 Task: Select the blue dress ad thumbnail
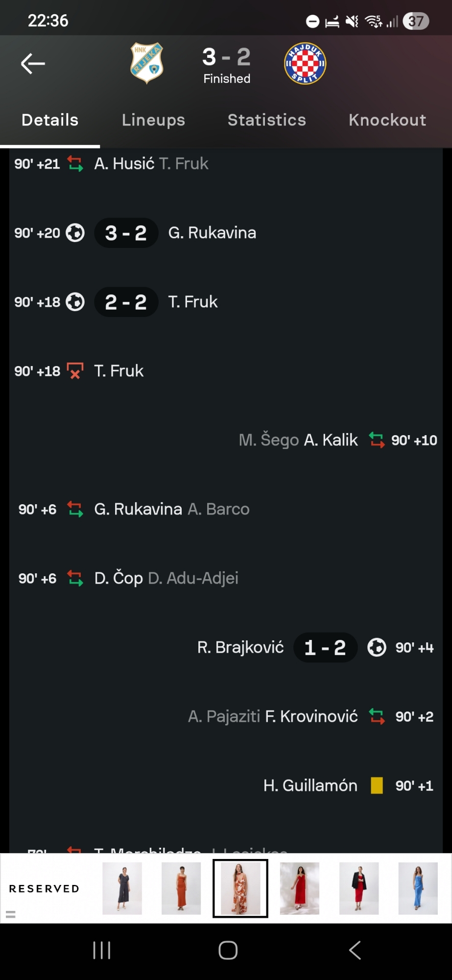click(418, 888)
